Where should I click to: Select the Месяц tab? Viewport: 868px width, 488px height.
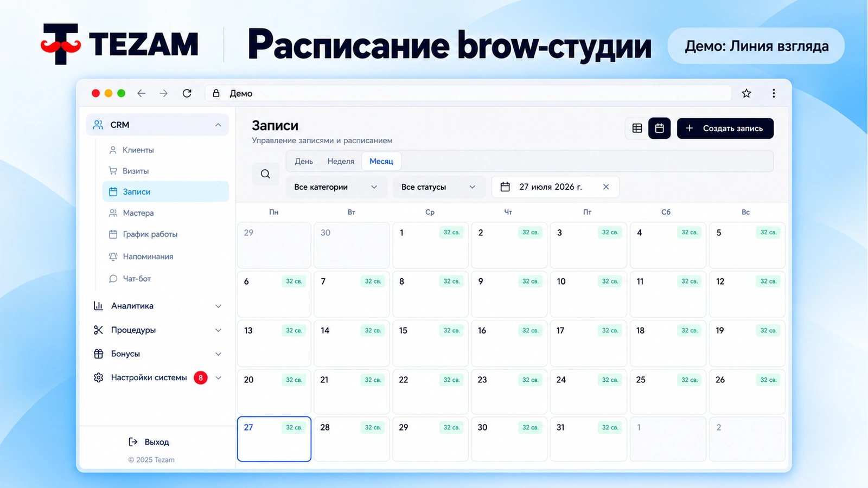[381, 162]
